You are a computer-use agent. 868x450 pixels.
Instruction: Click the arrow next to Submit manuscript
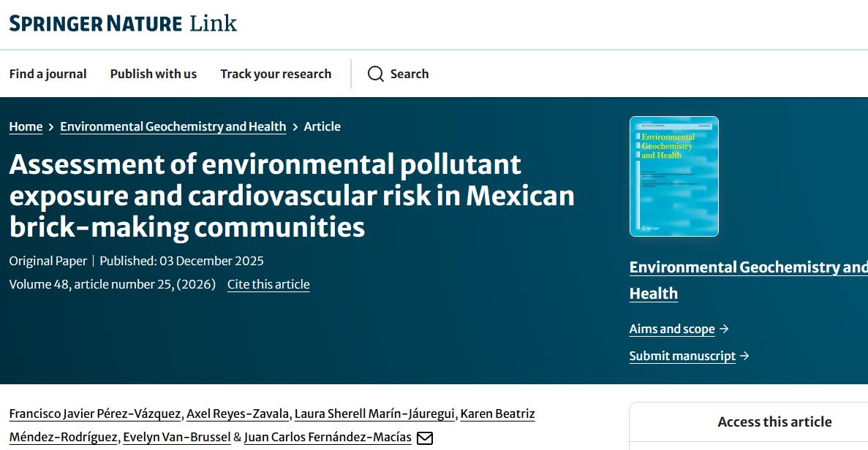coord(744,356)
